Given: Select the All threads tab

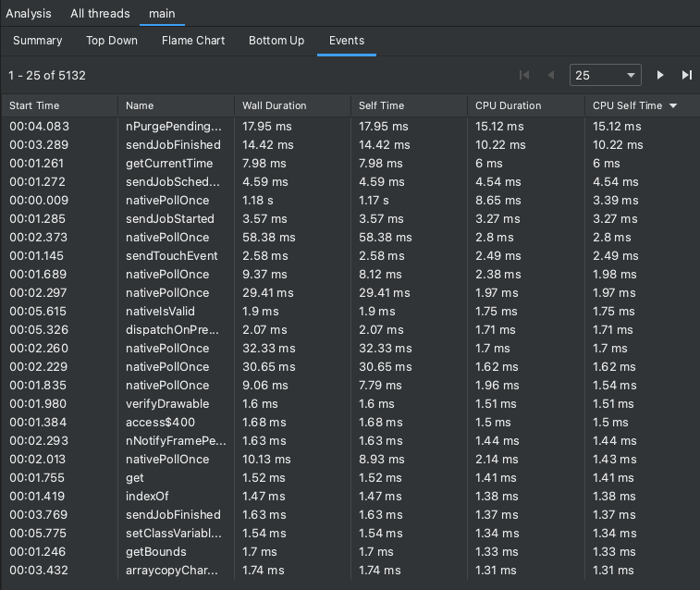Looking at the screenshot, I should pos(100,14).
